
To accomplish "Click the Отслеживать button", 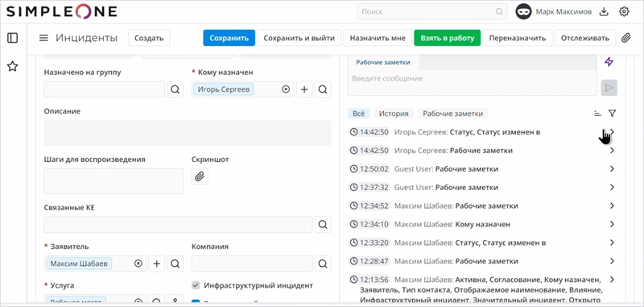I will (585, 38).
